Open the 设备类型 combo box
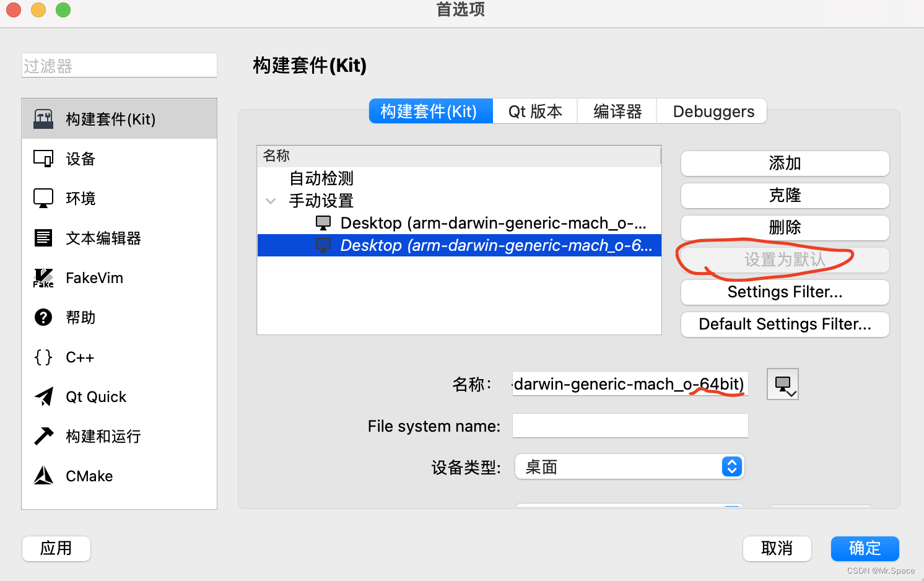924x581 pixels. [x=629, y=466]
